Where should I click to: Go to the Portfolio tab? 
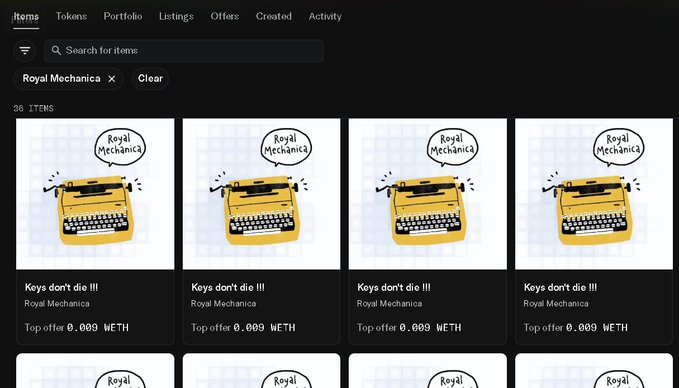pos(123,16)
